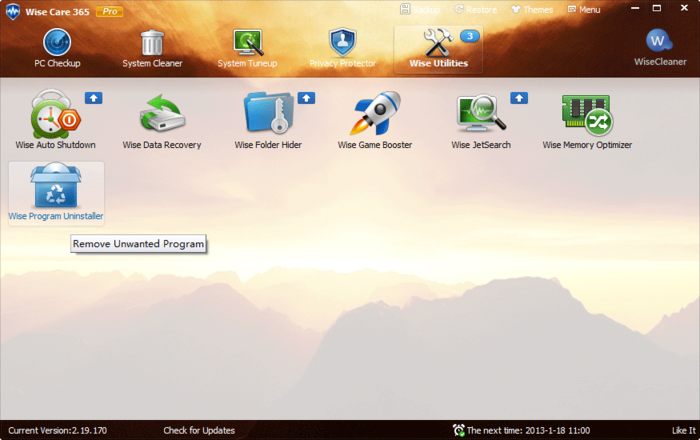The image size is (700, 440).
Task: Go to System Cleaner tab
Action: 152,48
